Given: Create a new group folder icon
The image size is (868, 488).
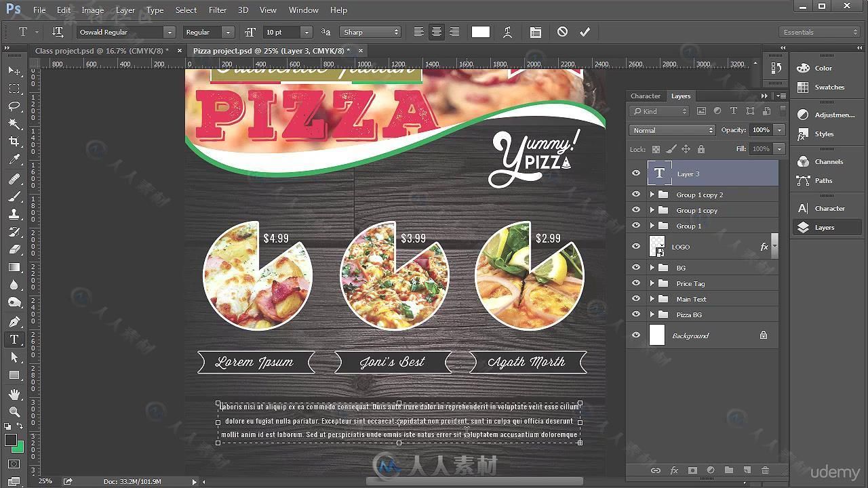Looking at the screenshot, I should [728, 470].
